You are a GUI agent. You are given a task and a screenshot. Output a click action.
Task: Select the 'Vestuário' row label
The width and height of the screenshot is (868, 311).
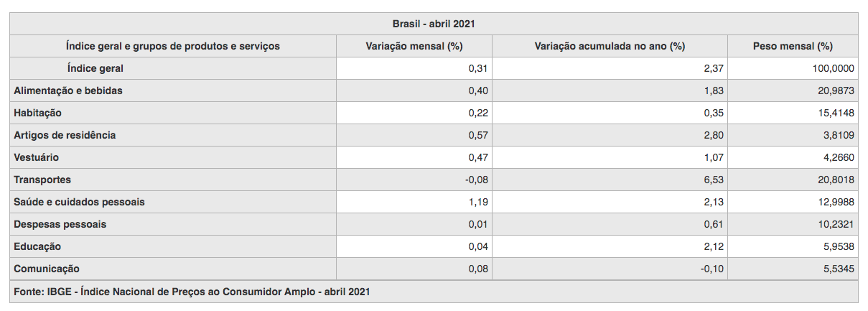[x=37, y=157]
